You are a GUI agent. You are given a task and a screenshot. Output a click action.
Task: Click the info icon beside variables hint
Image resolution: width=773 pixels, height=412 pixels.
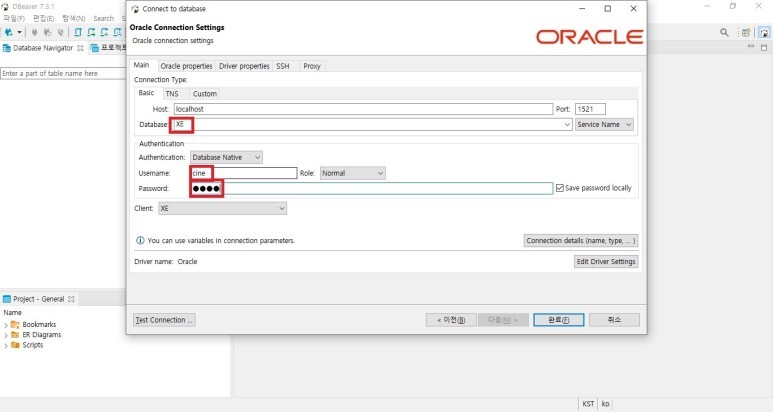click(x=140, y=240)
